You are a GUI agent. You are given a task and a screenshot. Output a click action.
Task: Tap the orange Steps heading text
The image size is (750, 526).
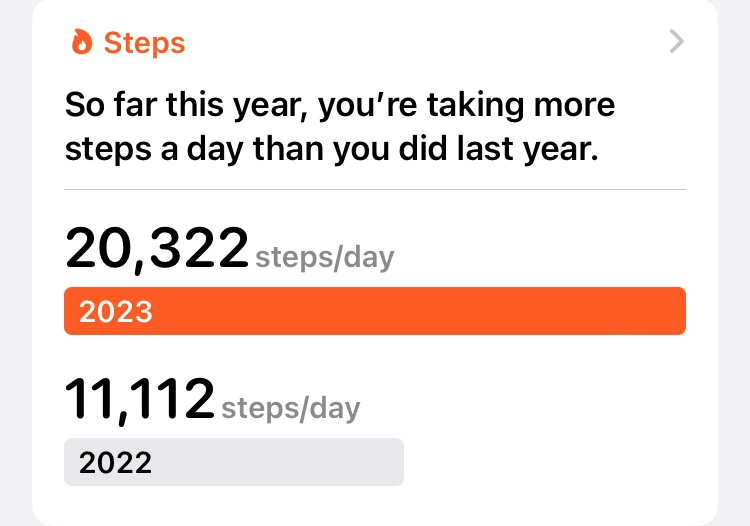144,43
